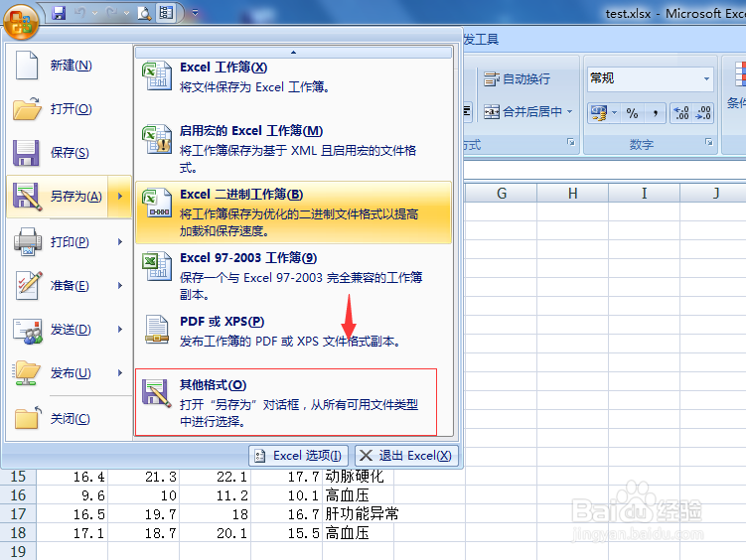The image size is (746, 560).
Task: Select 另存为(A) menu entry
Action: 57,197
